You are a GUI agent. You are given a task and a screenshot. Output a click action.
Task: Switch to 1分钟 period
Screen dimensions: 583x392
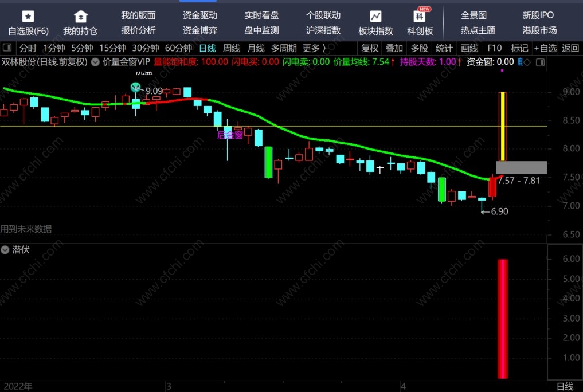54,48
